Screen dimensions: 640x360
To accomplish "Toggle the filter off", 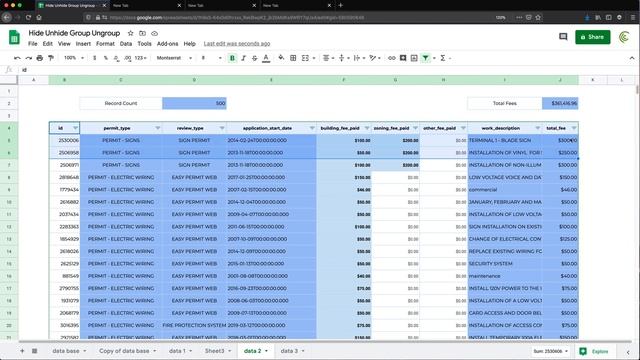I will pos(425,58).
